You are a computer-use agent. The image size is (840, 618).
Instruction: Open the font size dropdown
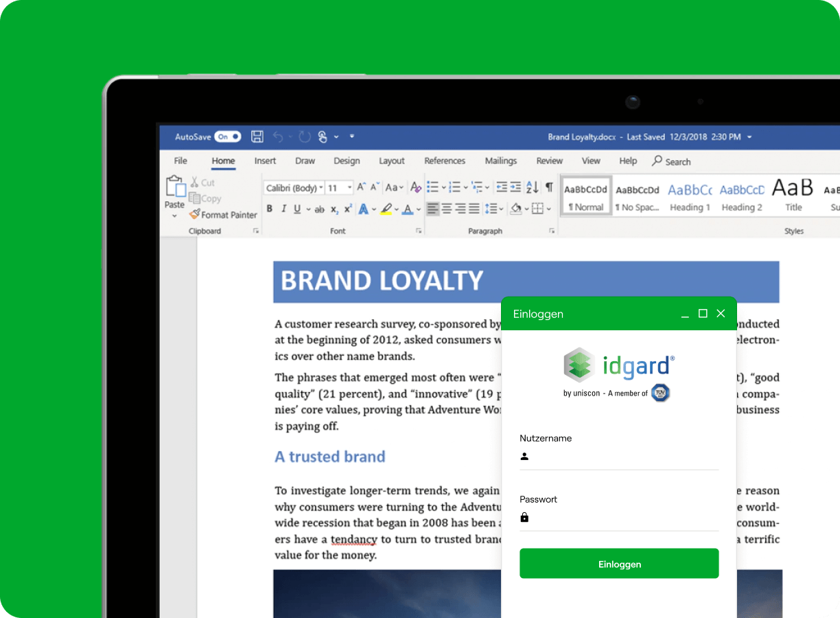tap(349, 186)
